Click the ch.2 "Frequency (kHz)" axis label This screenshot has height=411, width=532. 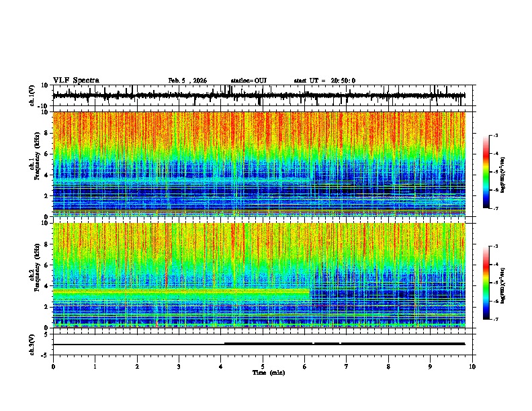37,267
